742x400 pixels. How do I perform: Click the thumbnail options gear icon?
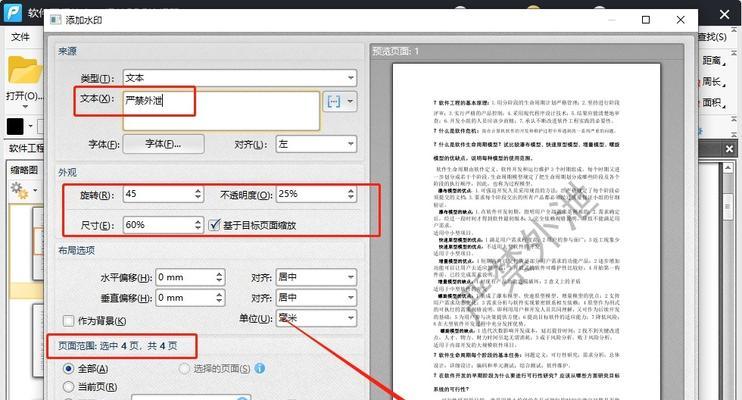click(x=19, y=190)
